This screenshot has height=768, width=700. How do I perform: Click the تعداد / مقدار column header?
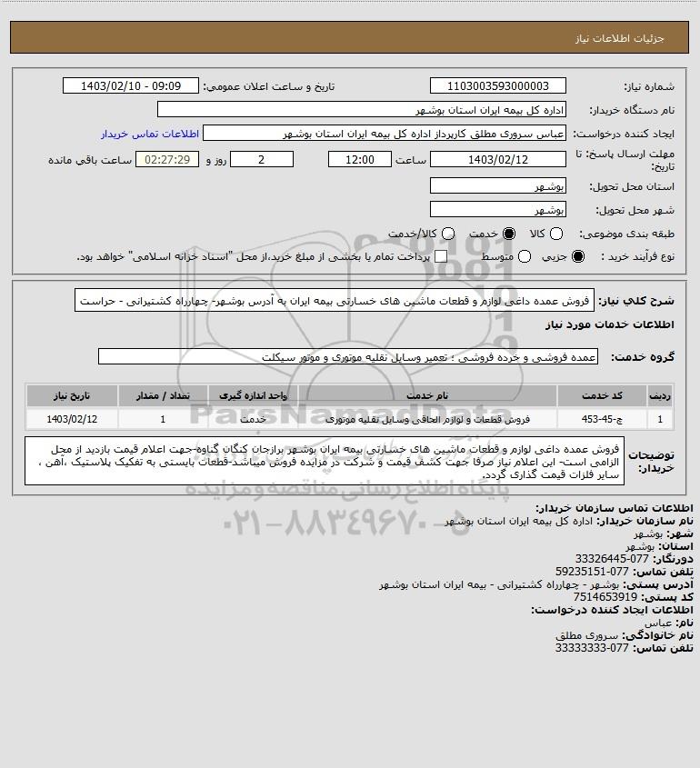[x=163, y=395]
